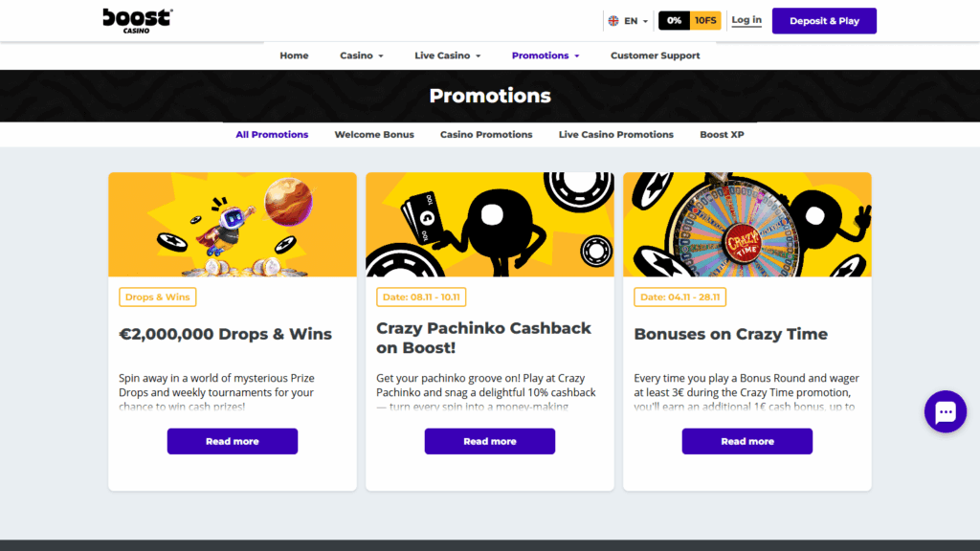The width and height of the screenshot is (980, 551).
Task: Click the Deposit & Play button
Action: coord(824,21)
